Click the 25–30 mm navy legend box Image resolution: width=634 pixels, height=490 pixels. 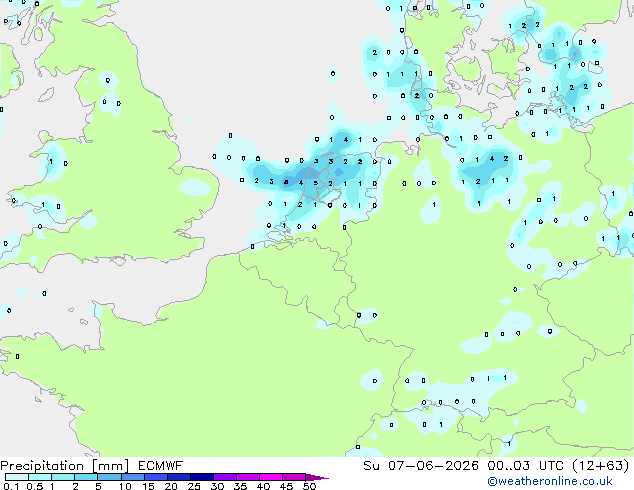202,477
